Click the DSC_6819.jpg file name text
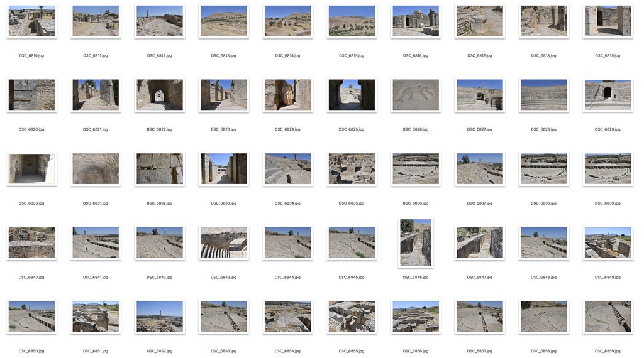Viewport: 644px width, 358px height. point(608,55)
